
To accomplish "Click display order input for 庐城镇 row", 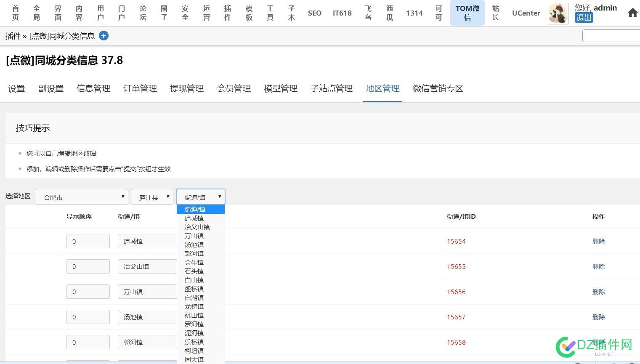I will (88, 241).
